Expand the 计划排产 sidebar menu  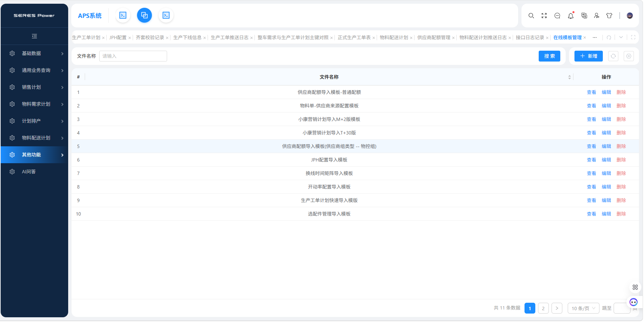pos(34,121)
